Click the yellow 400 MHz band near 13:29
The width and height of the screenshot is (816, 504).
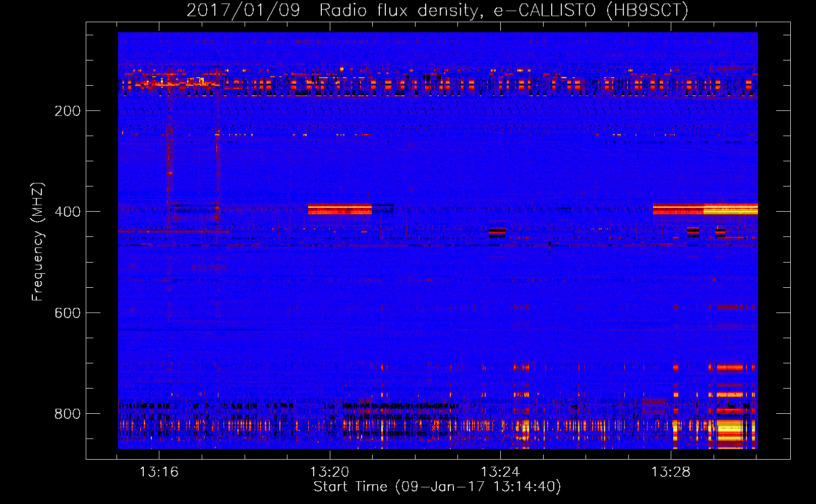tap(731, 209)
